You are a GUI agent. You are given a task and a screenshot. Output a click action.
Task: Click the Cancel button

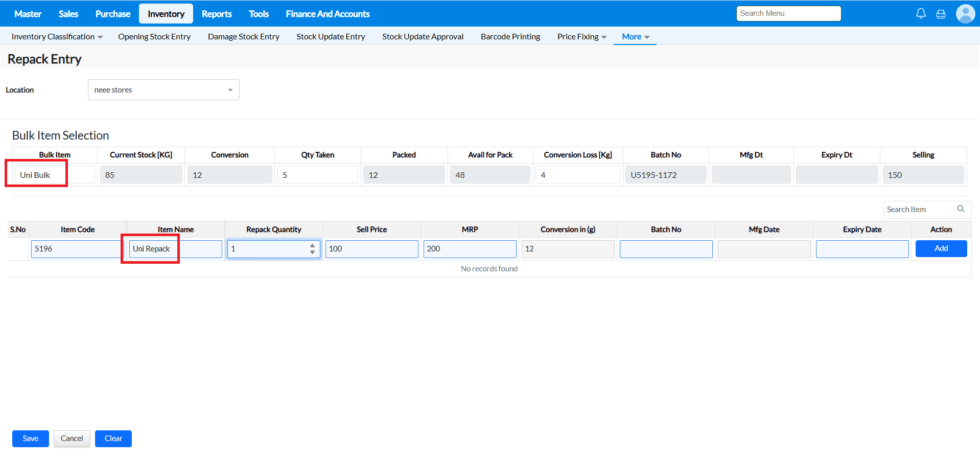[72, 439]
